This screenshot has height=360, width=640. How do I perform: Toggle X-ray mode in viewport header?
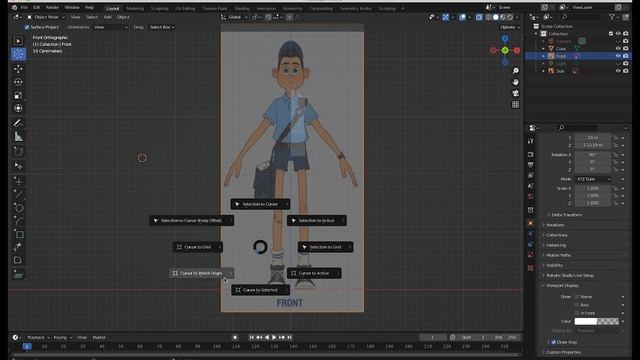point(479,17)
